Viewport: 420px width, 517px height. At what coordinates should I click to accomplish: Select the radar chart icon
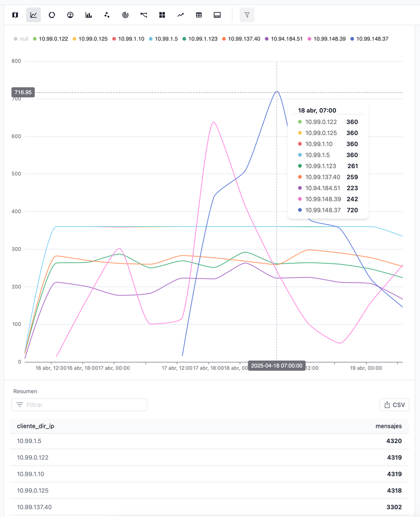(125, 15)
